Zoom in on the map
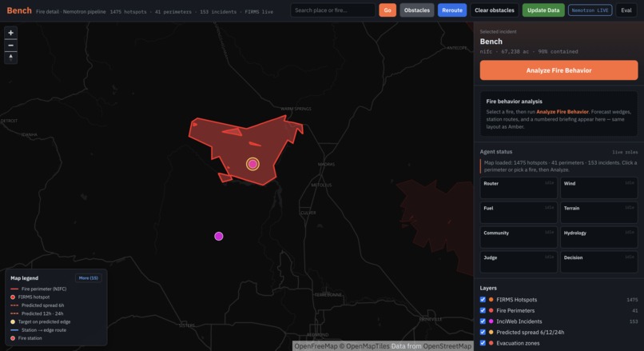The height and width of the screenshot is (351, 644). click(x=10, y=33)
